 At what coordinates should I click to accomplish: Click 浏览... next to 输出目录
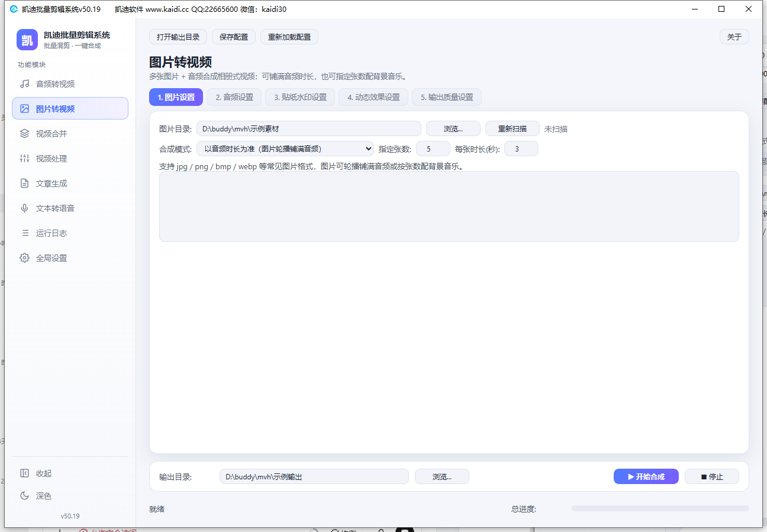click(442, 476)
